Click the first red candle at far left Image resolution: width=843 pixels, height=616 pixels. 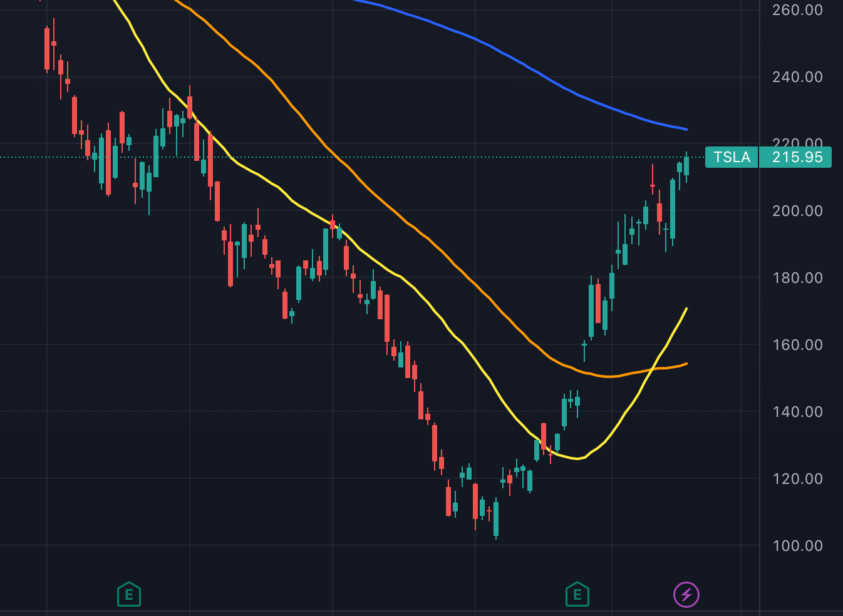[47, 49]
